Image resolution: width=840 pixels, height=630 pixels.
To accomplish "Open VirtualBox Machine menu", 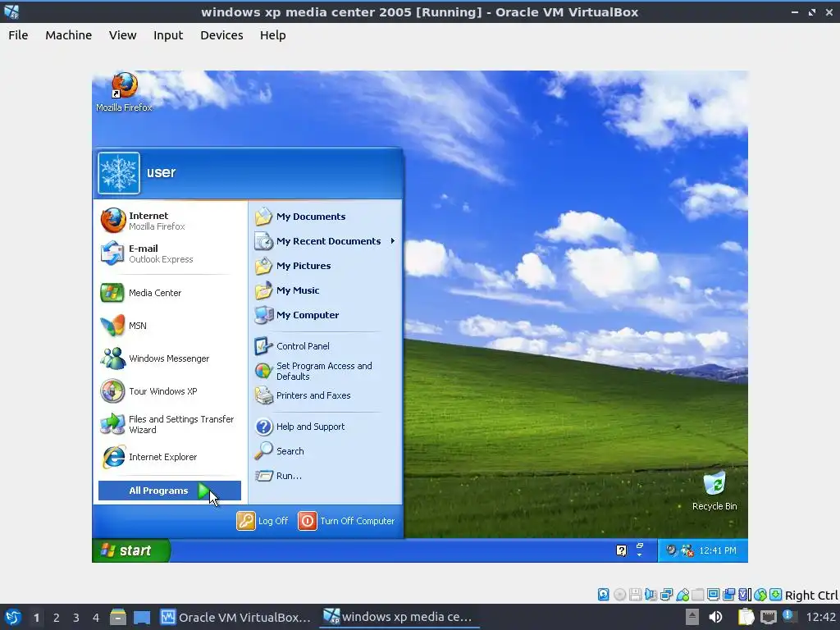I will coord(69,34).
